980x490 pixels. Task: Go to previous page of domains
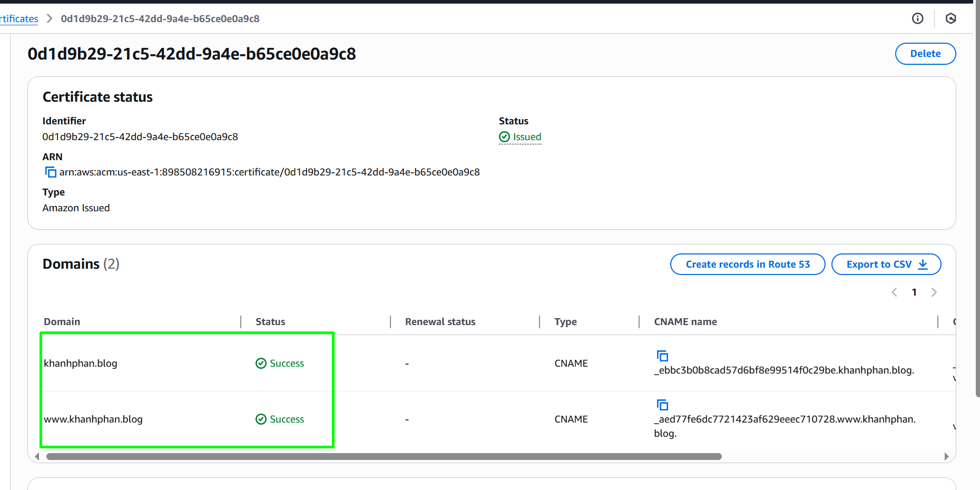894,292
